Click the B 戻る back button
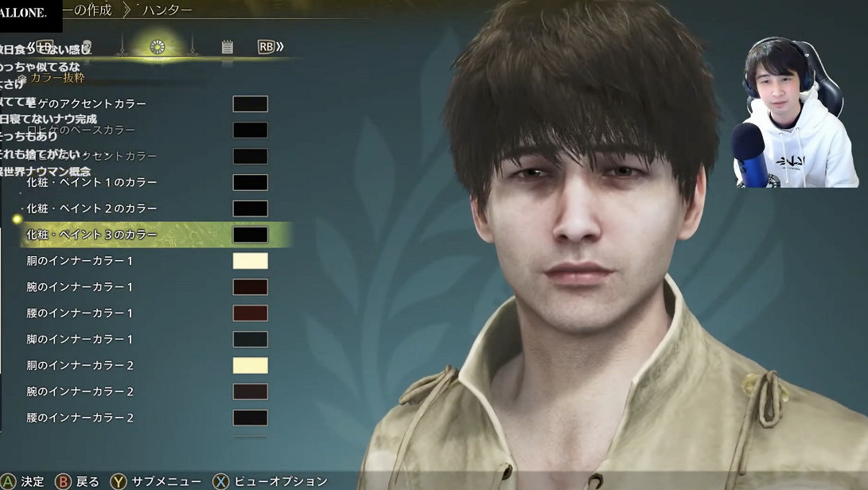 [x=78, y=481]
